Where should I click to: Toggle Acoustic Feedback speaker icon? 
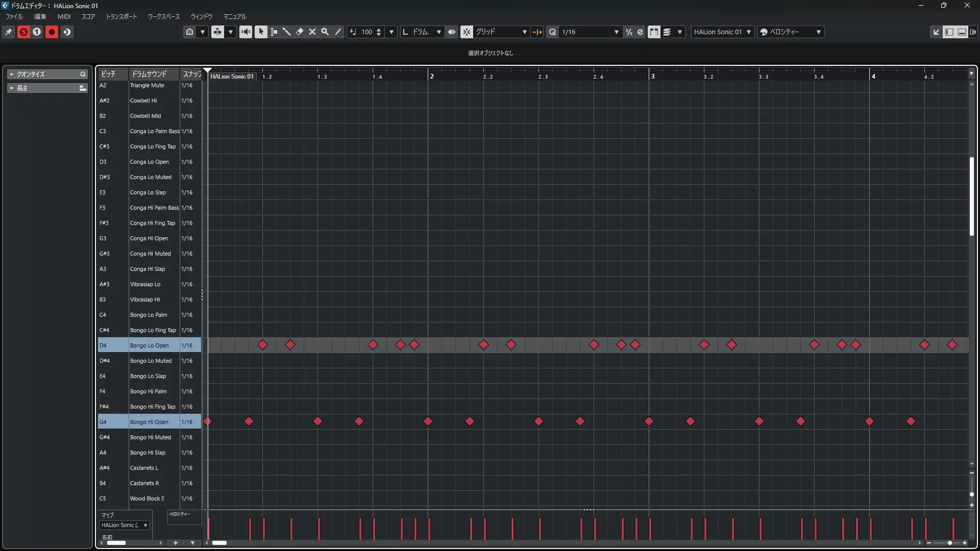tap(246, 32)
